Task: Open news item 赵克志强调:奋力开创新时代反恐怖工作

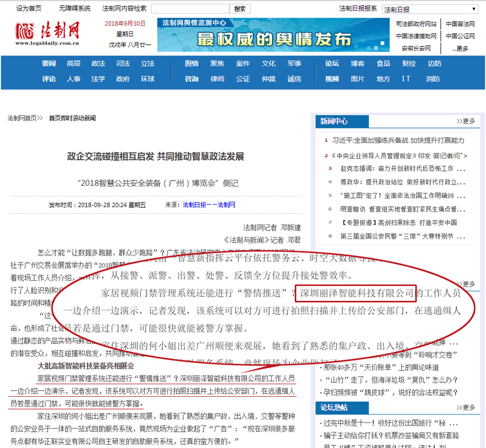Action: click(x=403, y=168)
